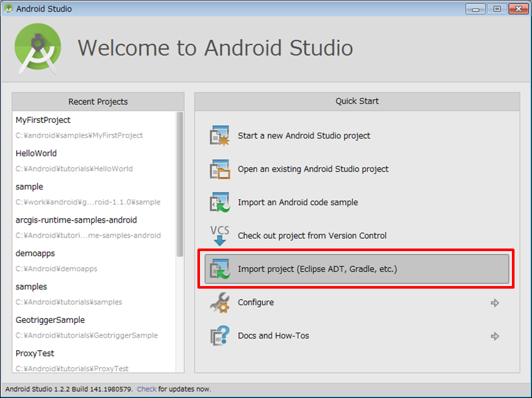Viewport: 532px width, 398px height.
Task: Click the Check for updates link
Action: tap(146, 389)
